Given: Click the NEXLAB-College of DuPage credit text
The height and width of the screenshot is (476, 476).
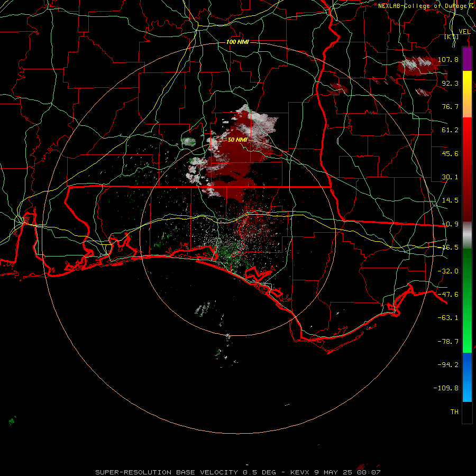Looking at the screenshot, I should point(426,6).
